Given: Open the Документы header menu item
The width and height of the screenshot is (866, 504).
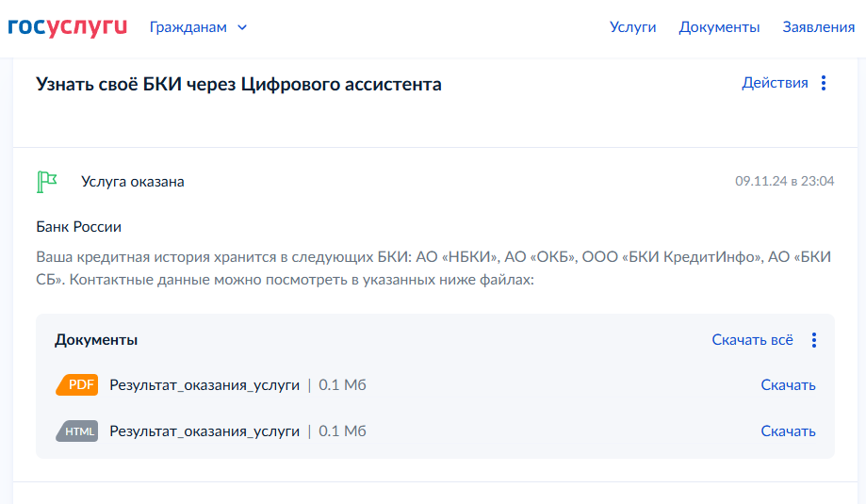Looking at the screenshot, I should tap(719, 27).
